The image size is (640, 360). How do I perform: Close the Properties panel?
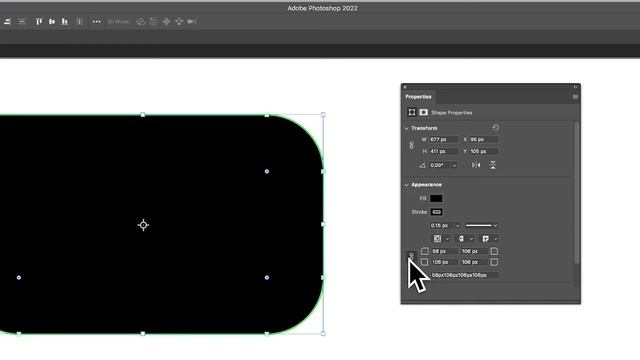[405, 87]
